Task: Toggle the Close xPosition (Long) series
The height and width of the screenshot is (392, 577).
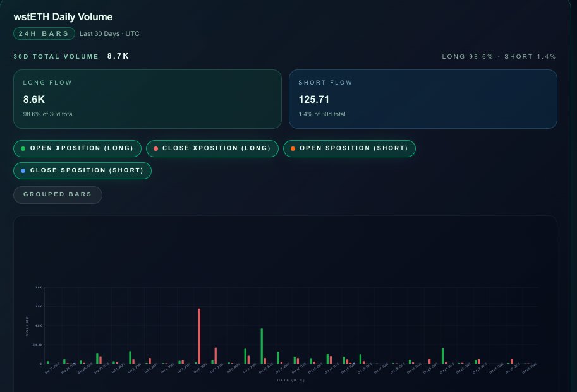Action: click(212, 148)
